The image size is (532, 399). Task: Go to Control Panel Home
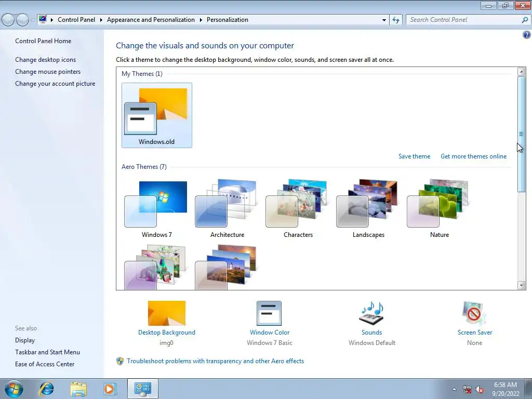[43, 41]
